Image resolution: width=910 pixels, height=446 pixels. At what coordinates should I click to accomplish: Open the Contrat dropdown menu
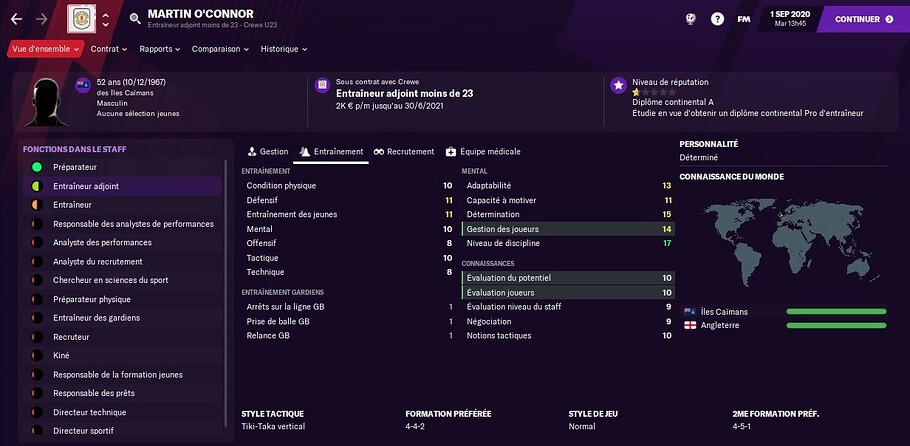click(109, 48)
